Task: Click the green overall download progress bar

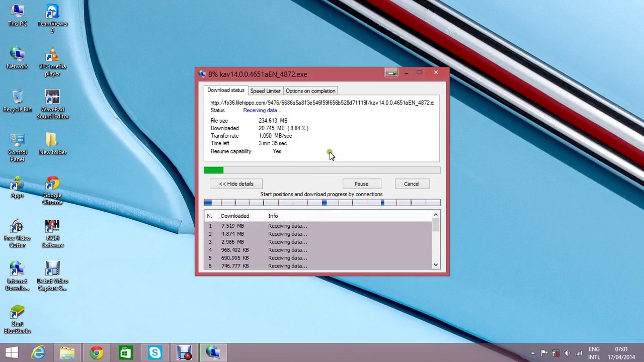Action: pyautogui.click(x=322, y=170)
